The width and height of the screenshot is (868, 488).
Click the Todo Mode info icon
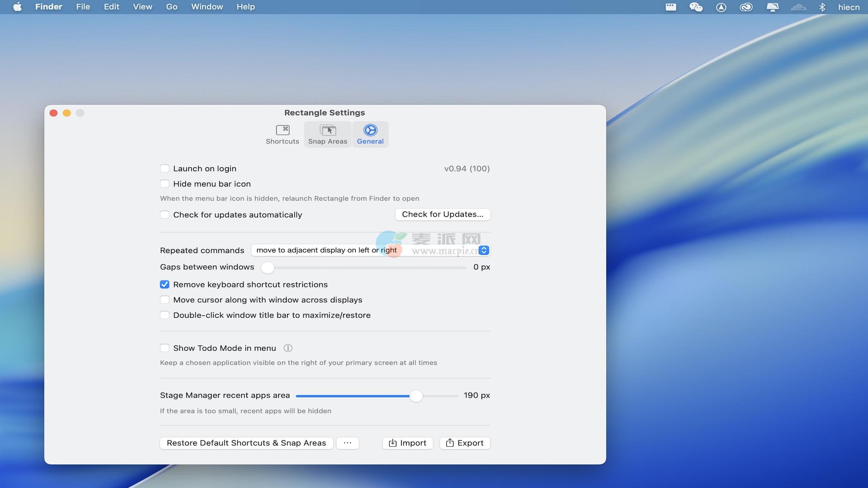click(288, 348)
